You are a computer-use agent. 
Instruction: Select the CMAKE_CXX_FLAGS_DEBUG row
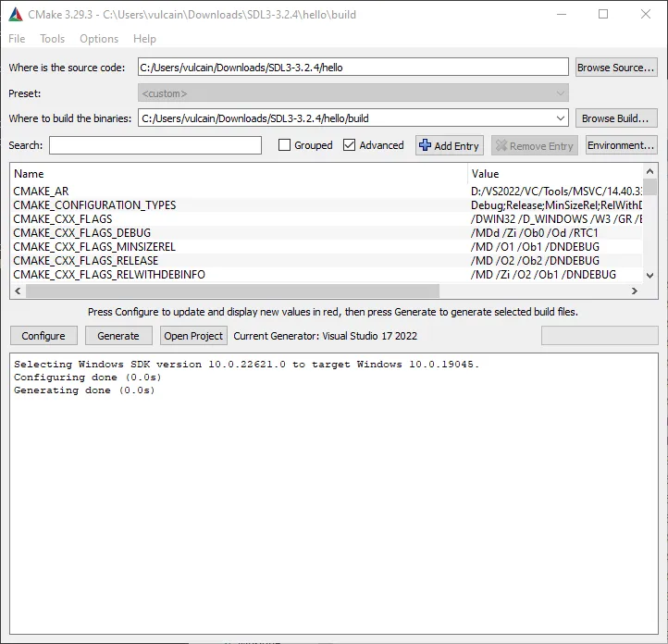(326, 233)
